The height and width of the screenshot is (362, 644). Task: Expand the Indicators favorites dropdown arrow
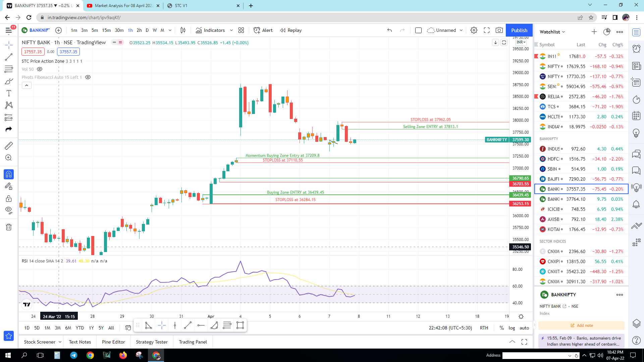point(231,30)
